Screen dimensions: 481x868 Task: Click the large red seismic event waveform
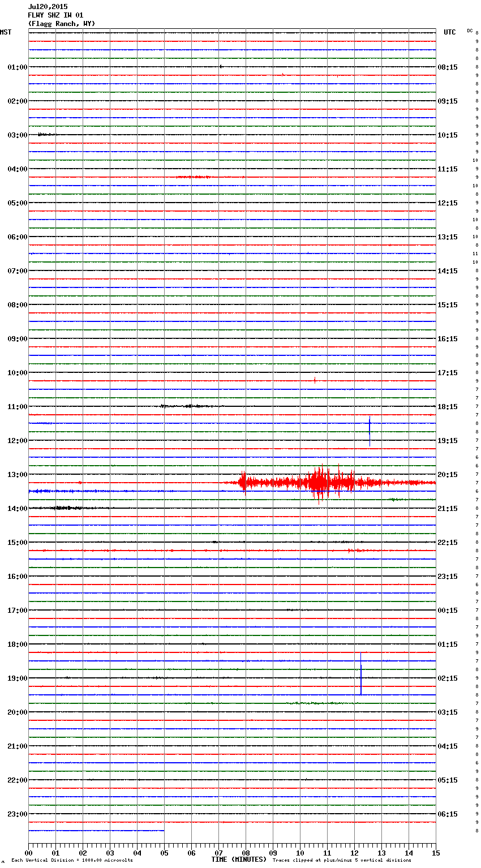328,483
